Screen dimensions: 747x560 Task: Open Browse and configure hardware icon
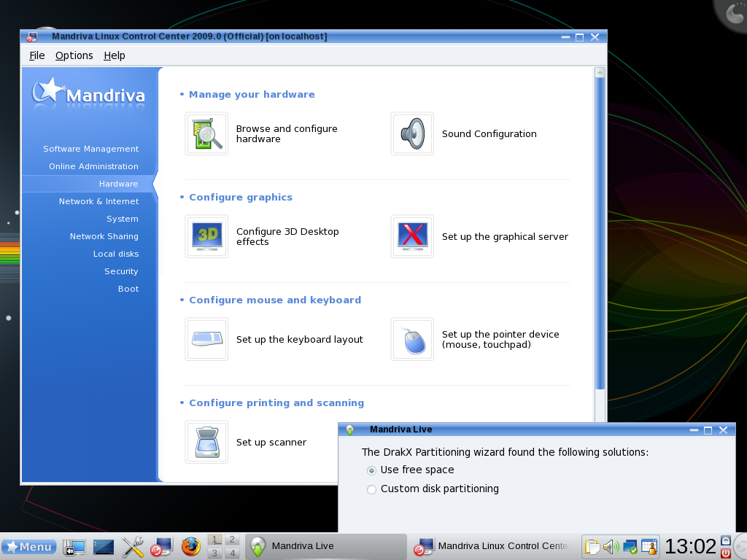click(206, 134)
